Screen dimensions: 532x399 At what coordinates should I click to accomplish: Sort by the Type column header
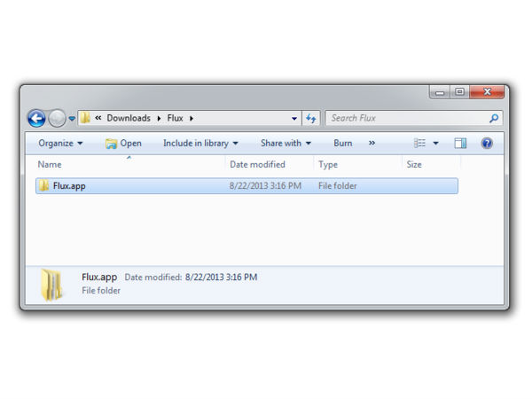[x=357, y=164]
